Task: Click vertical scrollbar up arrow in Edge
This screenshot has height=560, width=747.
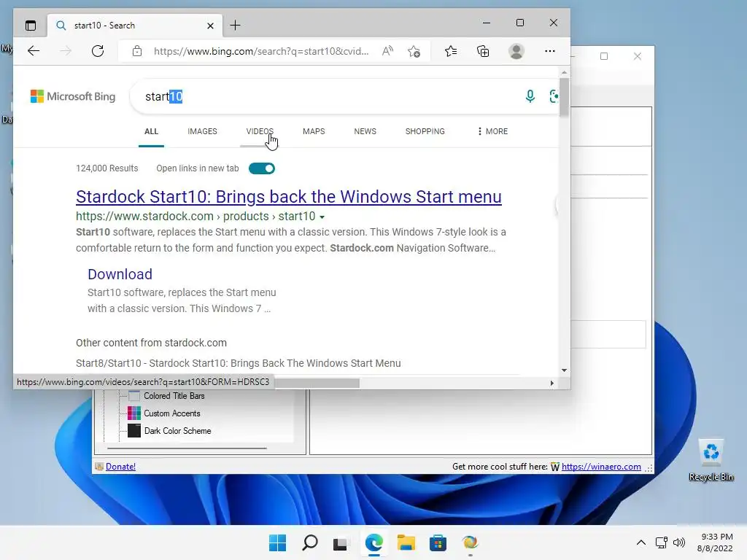Action: [x=564, y=72]
